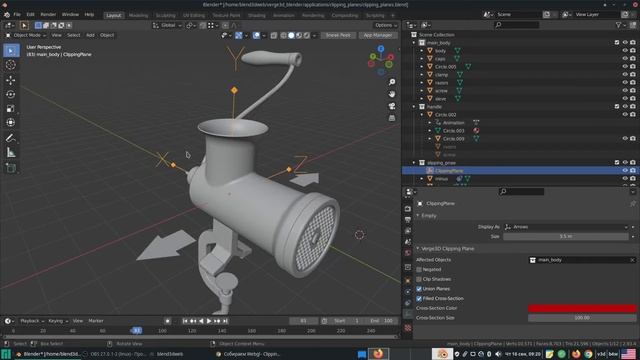Uncheck the Filled Cross-Section checkbox
640x360 pixels.
coord(419,298)
